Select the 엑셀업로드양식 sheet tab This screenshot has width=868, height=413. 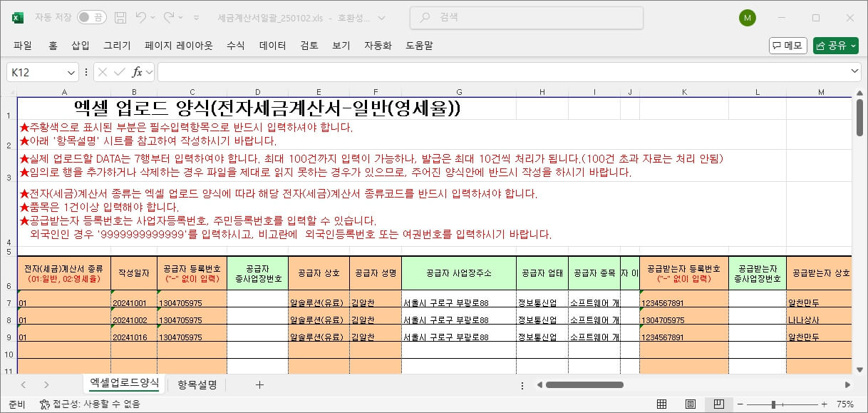[x=125, y=384]
